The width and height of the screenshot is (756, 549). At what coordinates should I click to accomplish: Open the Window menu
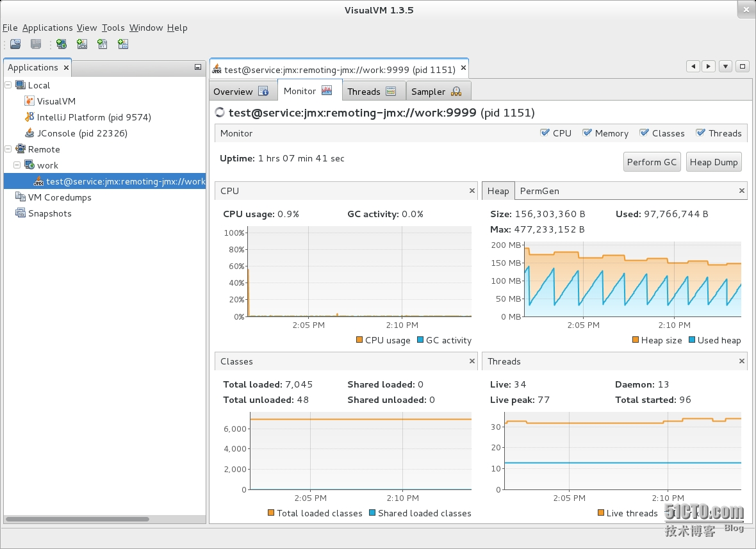click(x=146, y=28)
